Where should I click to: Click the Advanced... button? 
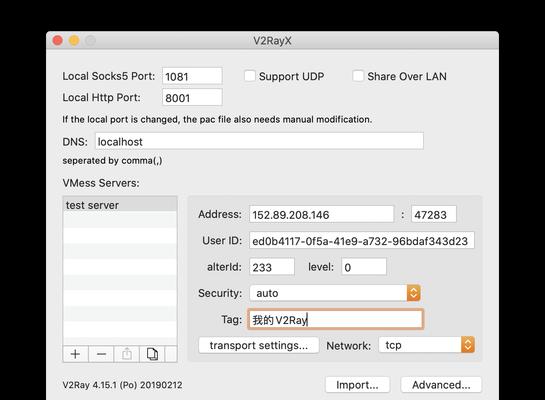[x=441, y=385]
